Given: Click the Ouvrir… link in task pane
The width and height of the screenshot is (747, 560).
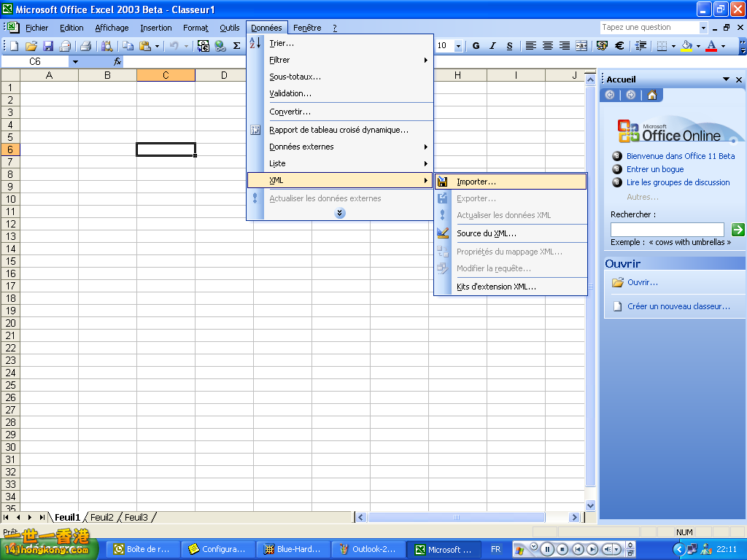Looking at the screenshot, I should (642, 282).
